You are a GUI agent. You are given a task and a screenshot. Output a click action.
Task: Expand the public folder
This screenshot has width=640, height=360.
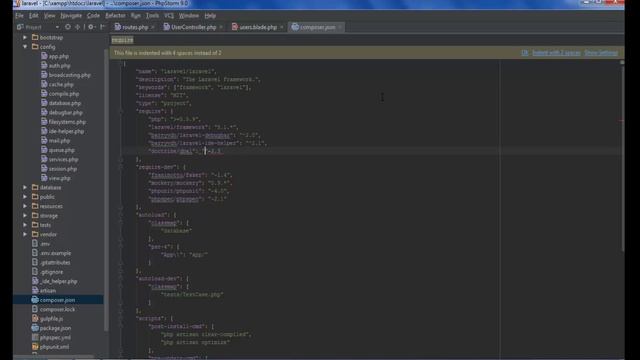pos(25,197)
